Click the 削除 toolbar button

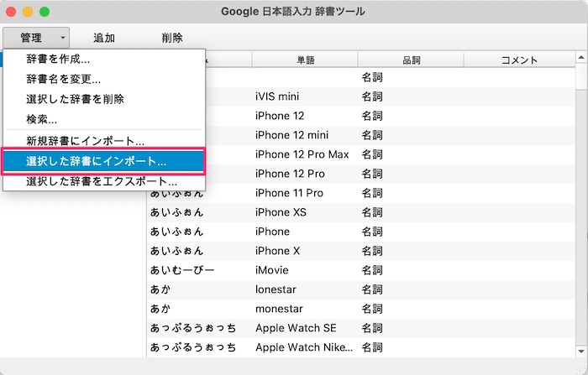pos(172,38)
